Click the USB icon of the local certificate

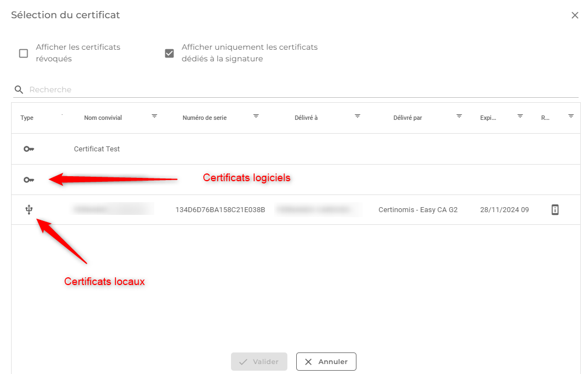tap(29, 210)
